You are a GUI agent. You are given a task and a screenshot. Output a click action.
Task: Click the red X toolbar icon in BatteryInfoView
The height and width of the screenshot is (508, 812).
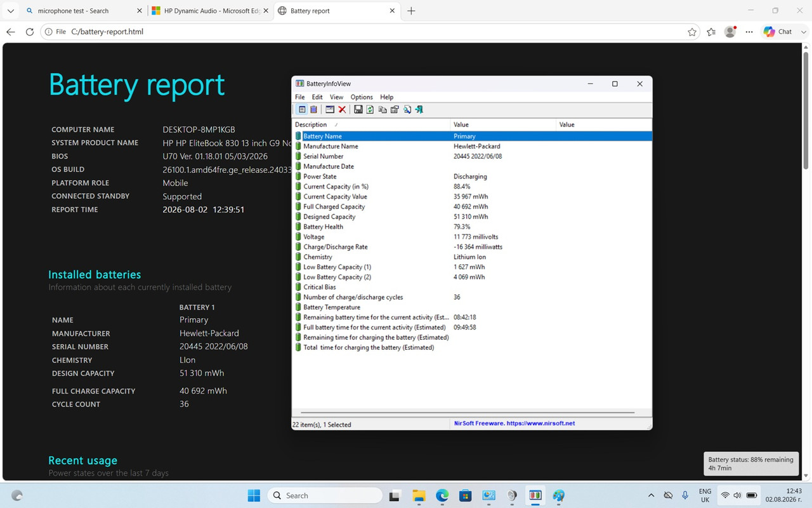coord(342,110)
